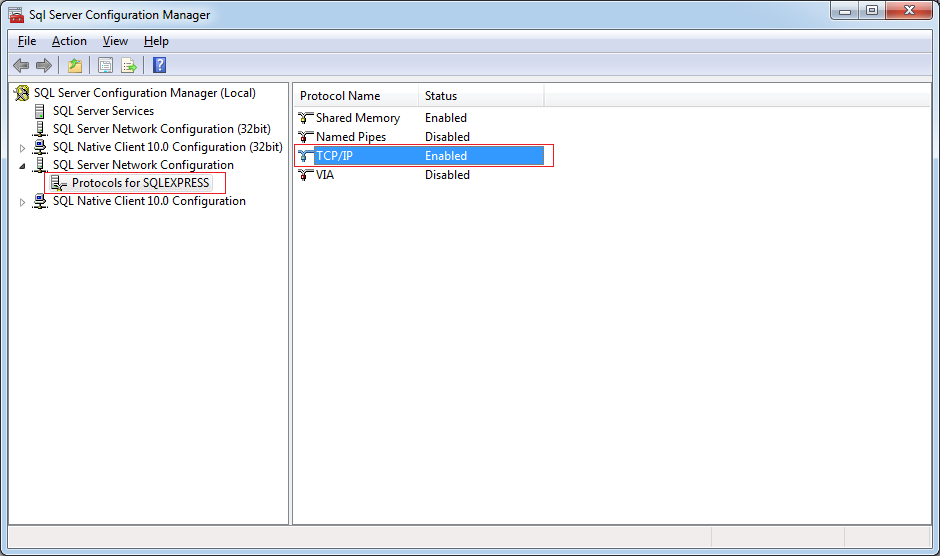Close the Sql Server Configuration Manager window
The height and width of the screenshot is (556, 940).
pos(909,11)
